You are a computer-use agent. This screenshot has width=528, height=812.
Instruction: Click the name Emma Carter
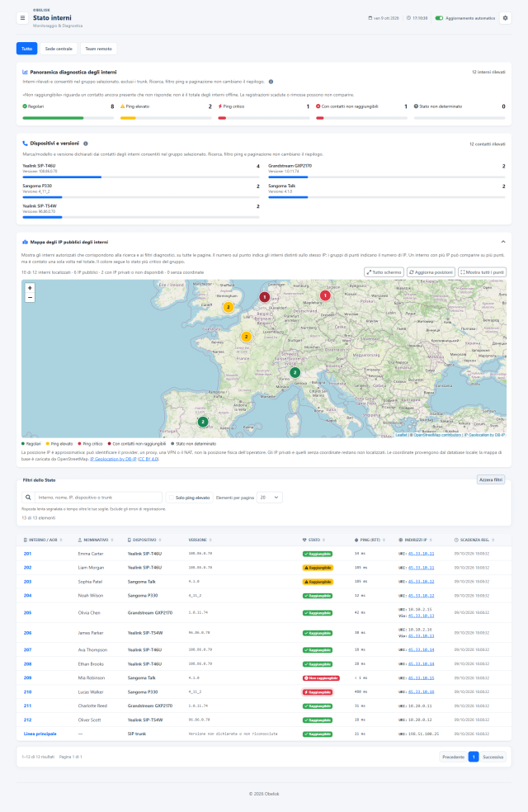pyautogui.click(x=91, y=554)
